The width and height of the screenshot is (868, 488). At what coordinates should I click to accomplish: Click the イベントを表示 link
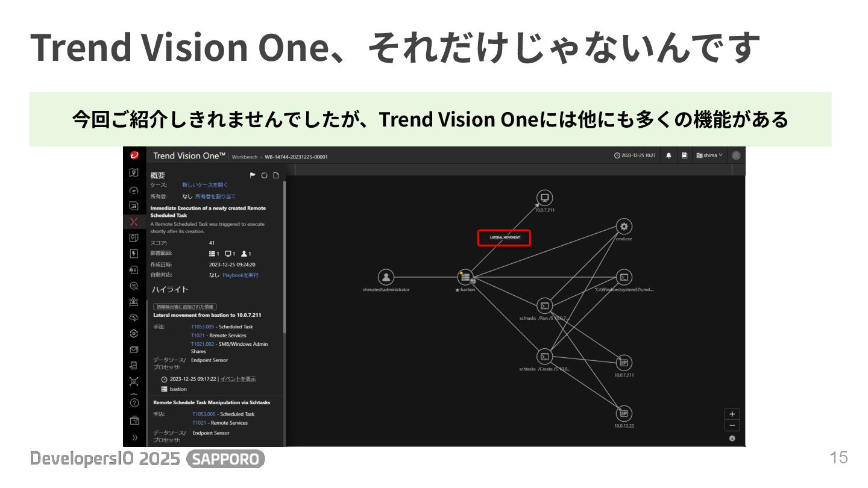click(238, 379)
